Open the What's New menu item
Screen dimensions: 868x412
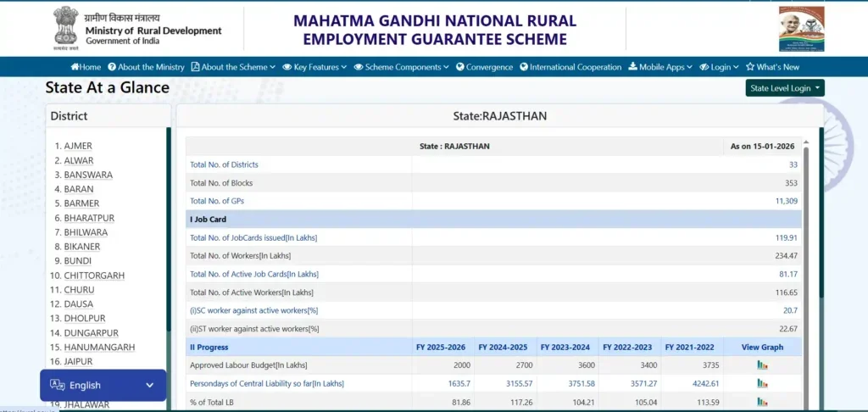[772, 67]
